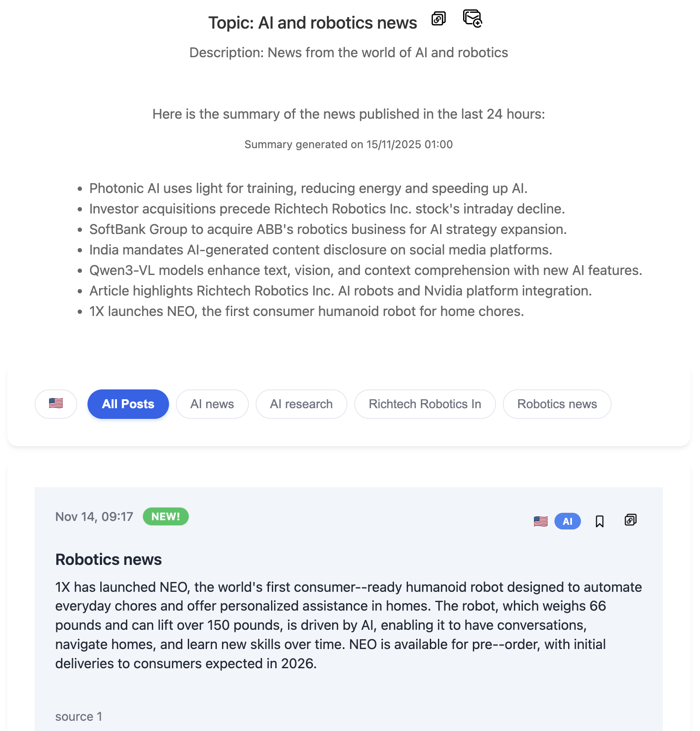Show only AI research posts
700x731 pixels.
click(301, 404)
